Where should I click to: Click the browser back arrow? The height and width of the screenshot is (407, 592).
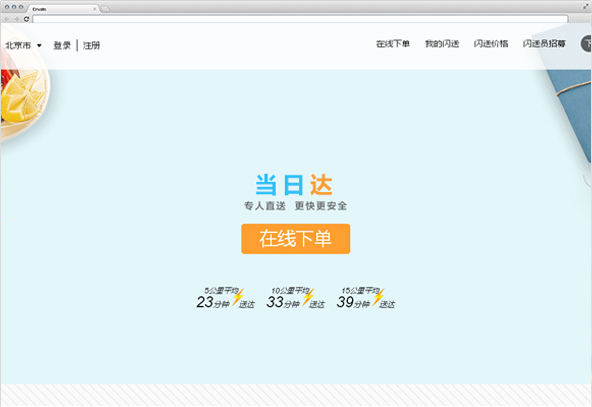pos(7,19)
